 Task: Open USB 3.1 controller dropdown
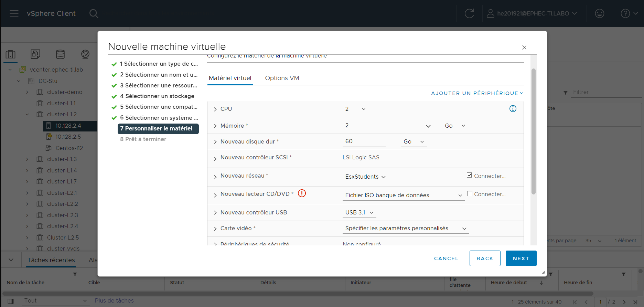click(x=359, y=212)
